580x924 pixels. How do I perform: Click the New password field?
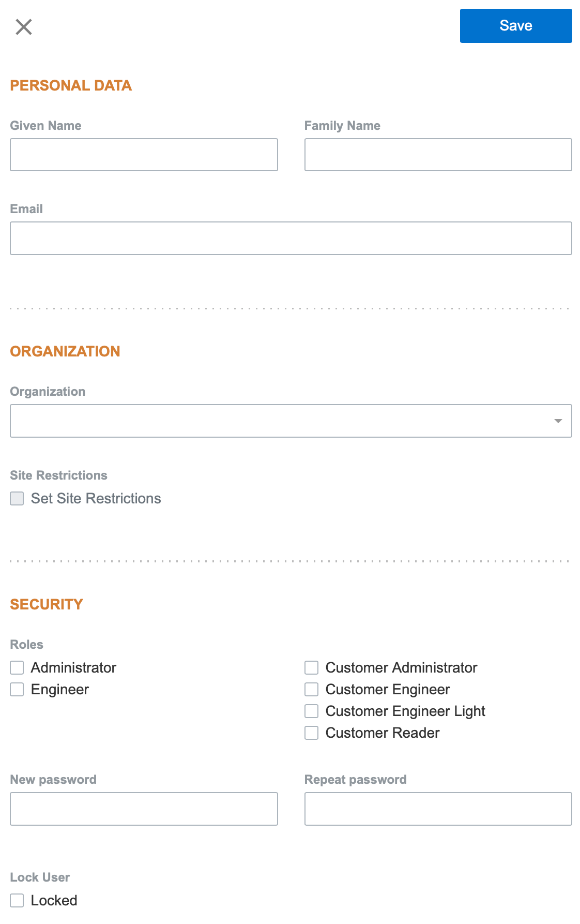pos(144,809)
